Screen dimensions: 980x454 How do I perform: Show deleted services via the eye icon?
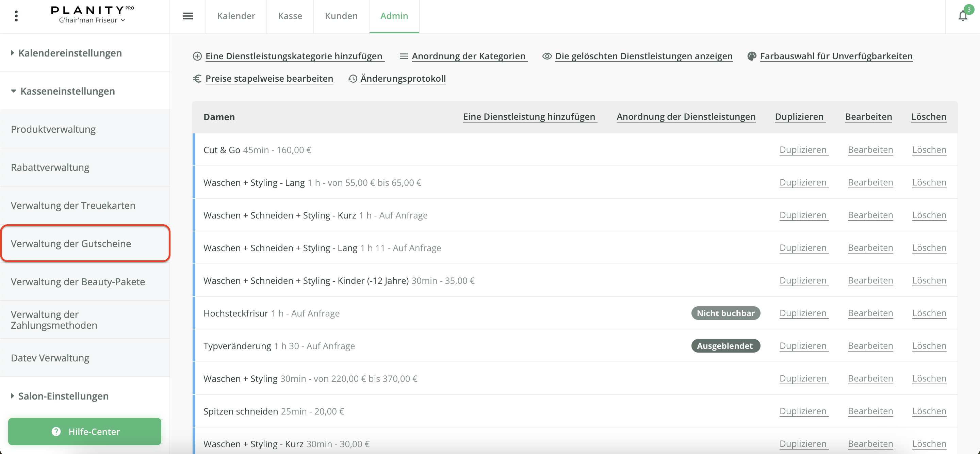(547, 56)
